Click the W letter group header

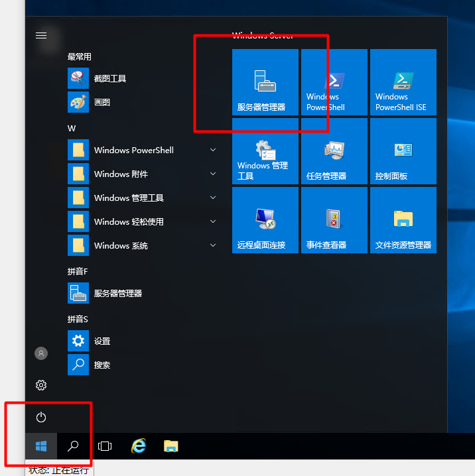click(x=72, y=129)
